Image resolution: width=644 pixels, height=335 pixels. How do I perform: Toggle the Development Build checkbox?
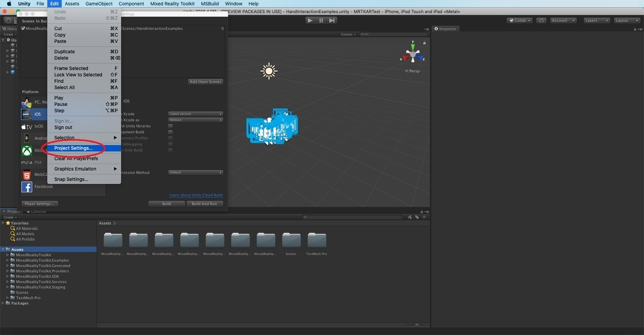[x=171, y=132]
